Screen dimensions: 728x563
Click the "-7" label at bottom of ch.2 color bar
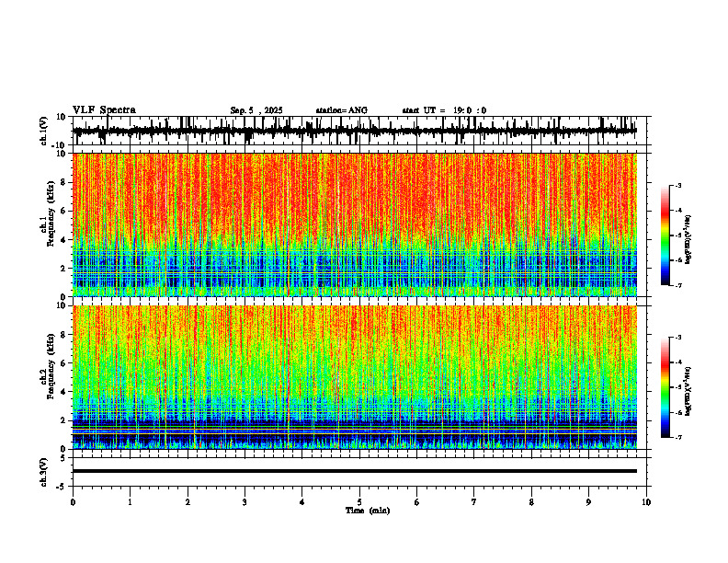(677, 437)
